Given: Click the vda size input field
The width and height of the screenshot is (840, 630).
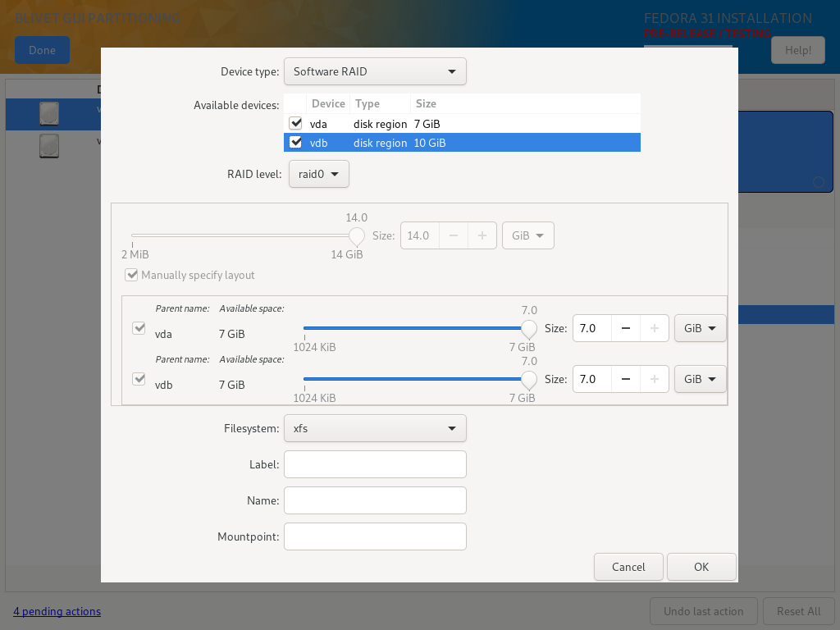Looking at the screenshot, I should click(592, 328).
